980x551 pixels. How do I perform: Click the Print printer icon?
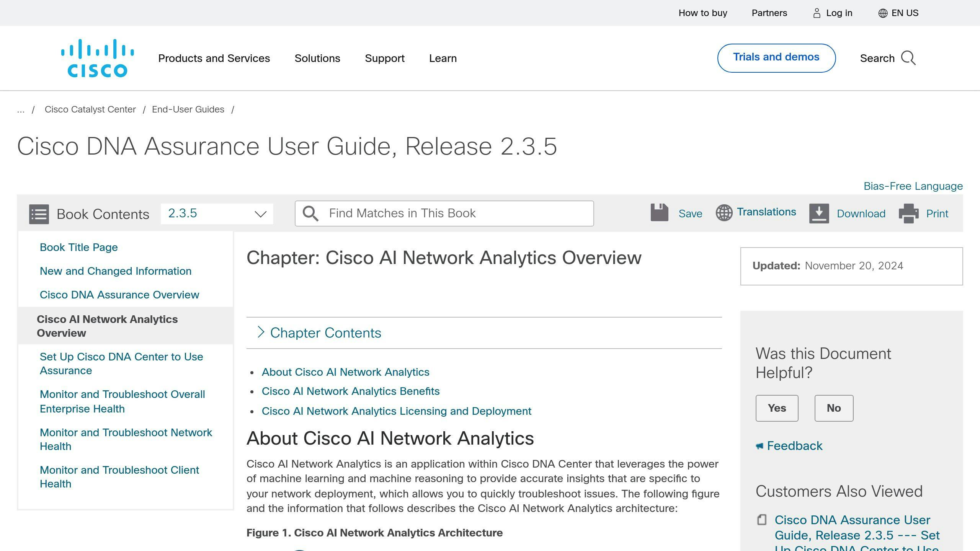coord(909,213)
